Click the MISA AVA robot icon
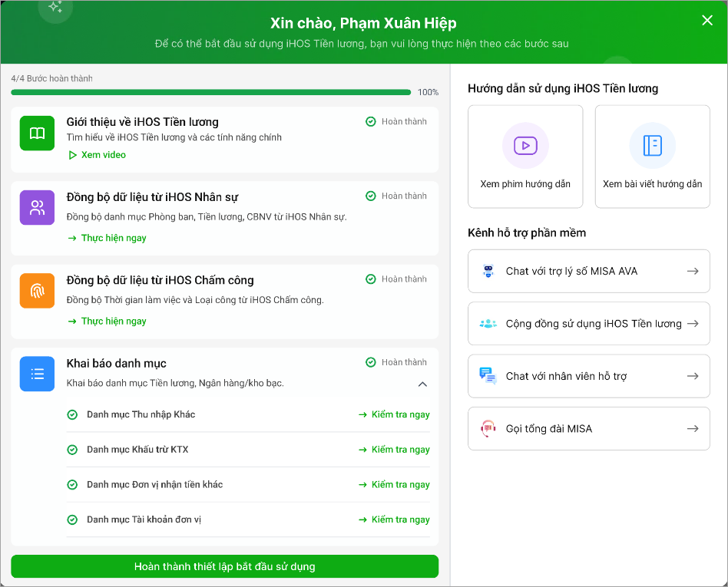Screen dimensions: 728x587 coord(488,271)
